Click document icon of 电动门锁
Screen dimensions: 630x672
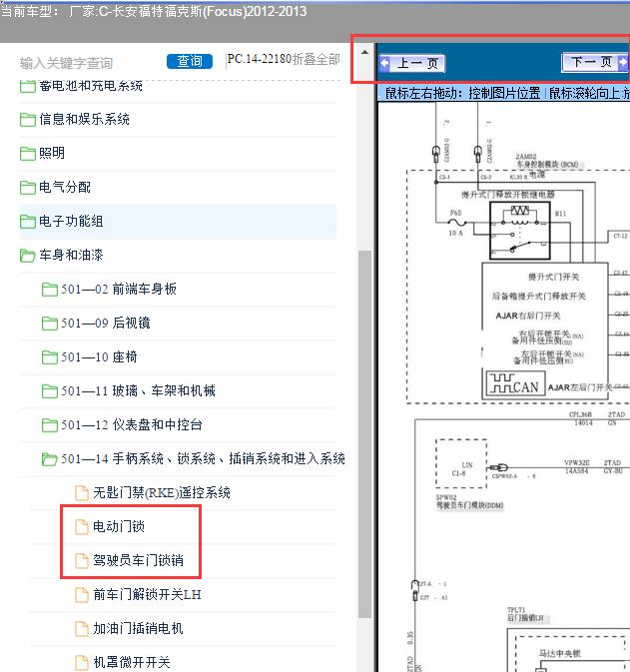coord(82,526)
